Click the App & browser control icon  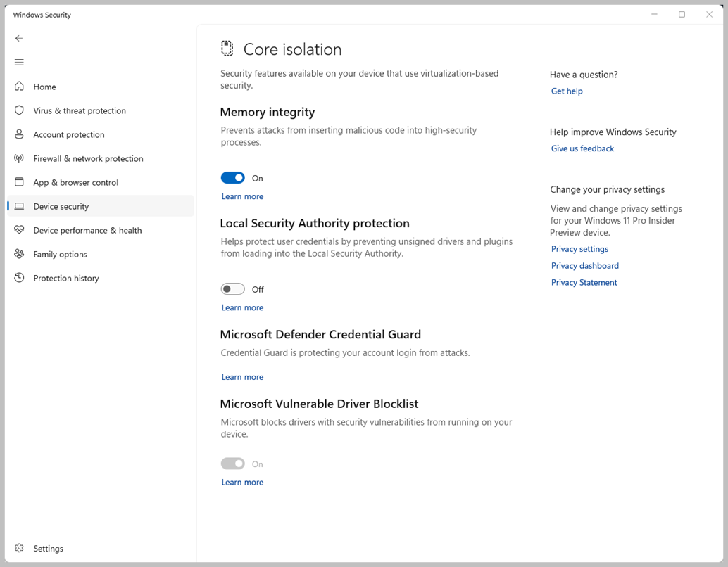tap(19, 182)
